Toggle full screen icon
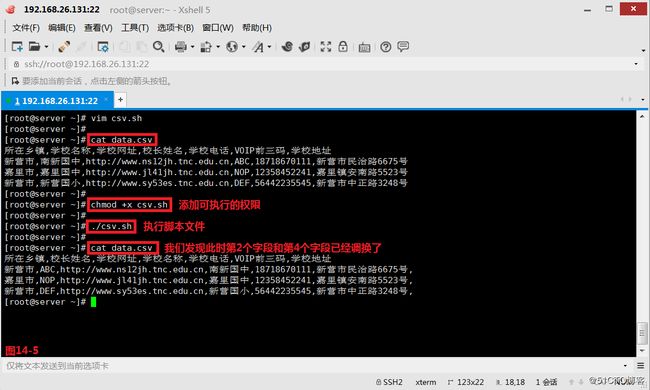 326,46
